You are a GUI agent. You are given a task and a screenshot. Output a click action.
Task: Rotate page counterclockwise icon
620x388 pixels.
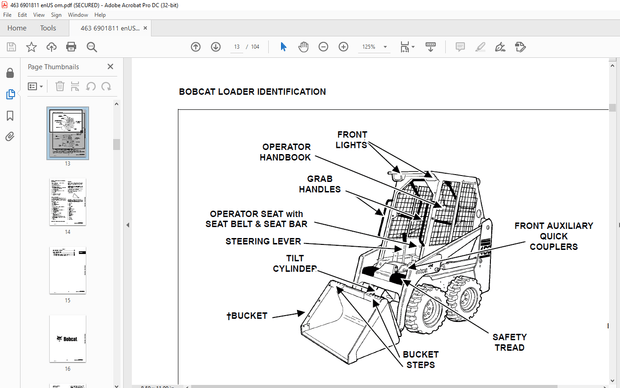pyautogui.click(x=91, y=86)
